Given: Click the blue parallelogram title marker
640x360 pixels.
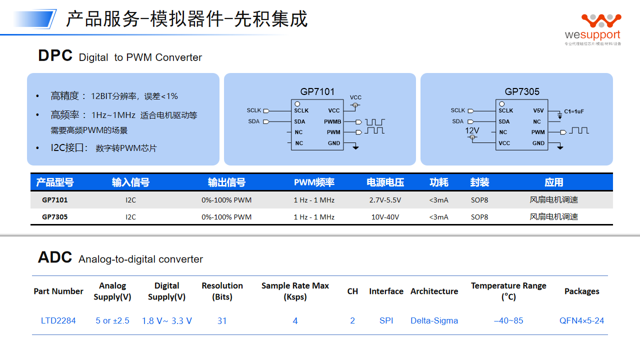Looking at the screenshot, I should coord(35,19).
